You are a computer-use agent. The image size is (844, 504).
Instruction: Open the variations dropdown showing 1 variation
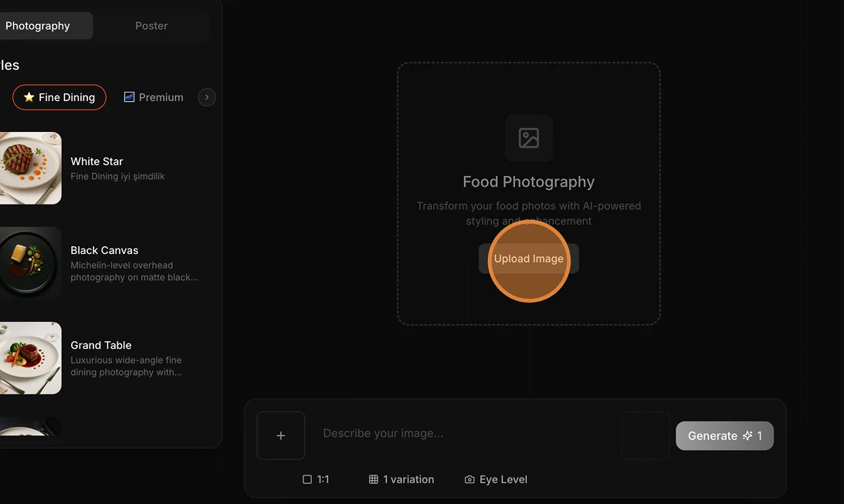pyautogui.click(x=402, y=479)
